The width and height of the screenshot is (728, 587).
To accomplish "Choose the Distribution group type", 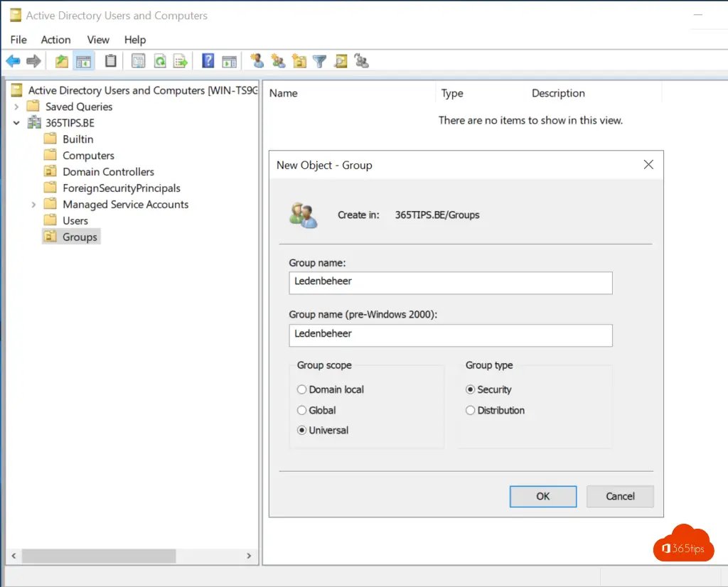I will pyautogui.click(x=471, y=410).
